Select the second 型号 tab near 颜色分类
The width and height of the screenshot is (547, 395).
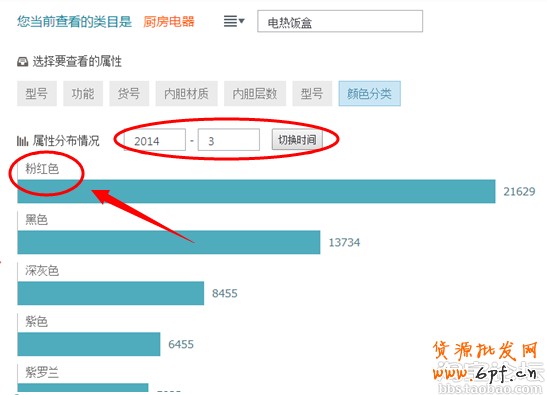coord(312,94)
